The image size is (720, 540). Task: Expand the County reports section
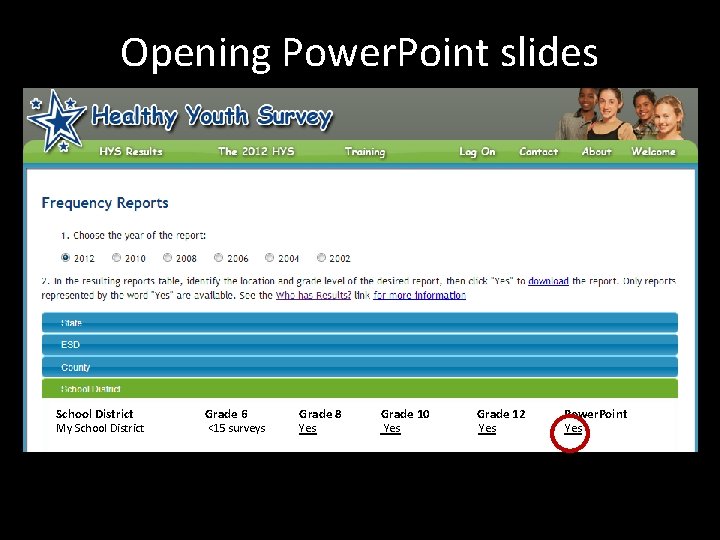coord(360,367)
